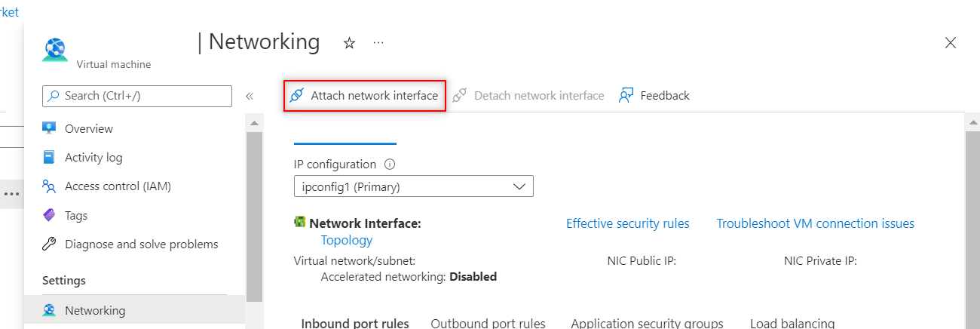Click the Overview monitor icon

(50, 128)
